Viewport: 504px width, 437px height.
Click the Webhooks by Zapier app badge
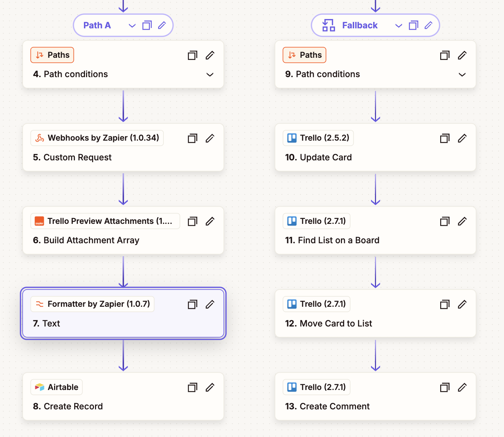(97, 138)
